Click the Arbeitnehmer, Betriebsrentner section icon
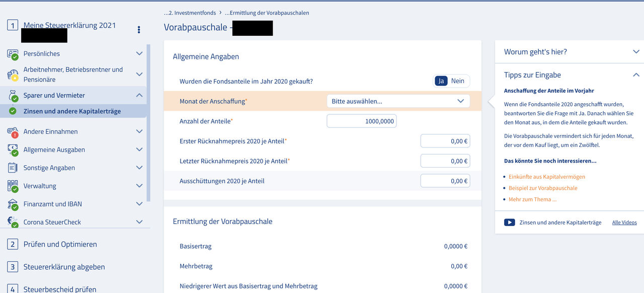This screenshot has height=293, width=644. pyautogui.click(x=13, y=75)
